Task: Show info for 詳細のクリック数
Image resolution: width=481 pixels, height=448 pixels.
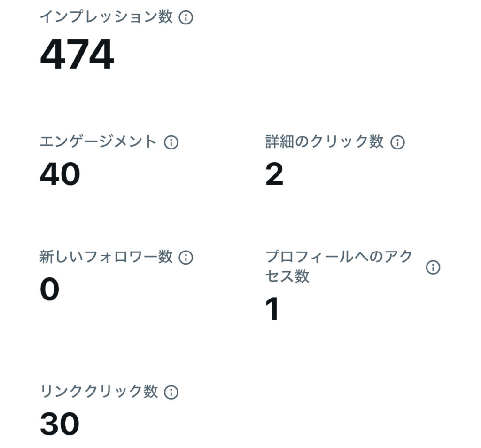Action: [x=397, y=142]
